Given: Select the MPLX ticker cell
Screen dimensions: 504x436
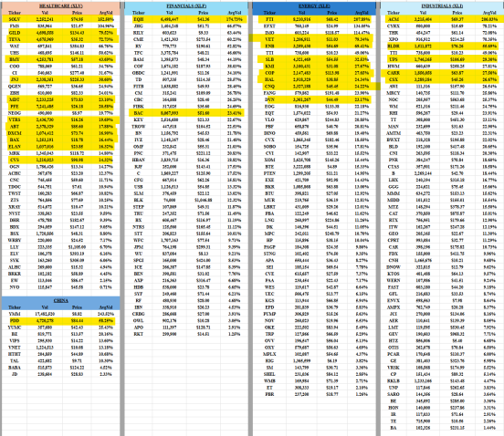Looking at the screenshot, I should point(269,354).
